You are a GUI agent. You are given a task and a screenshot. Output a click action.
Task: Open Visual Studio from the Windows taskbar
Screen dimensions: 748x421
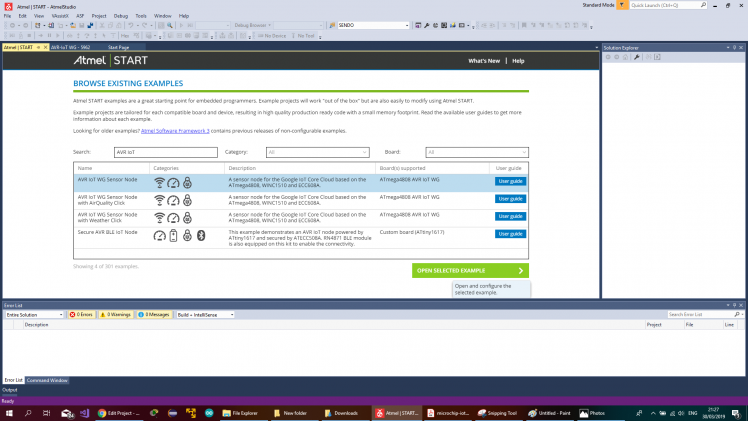(84, 412)
